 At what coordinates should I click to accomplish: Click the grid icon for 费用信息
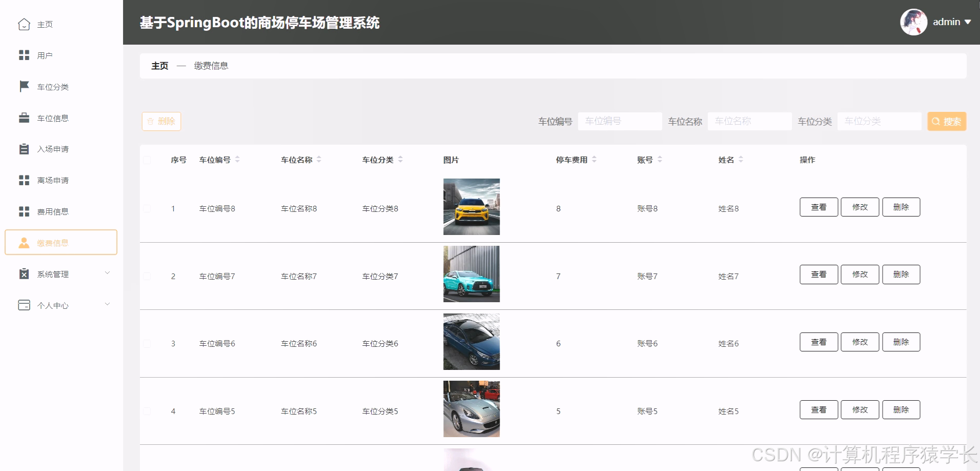[x=24, y=211]
